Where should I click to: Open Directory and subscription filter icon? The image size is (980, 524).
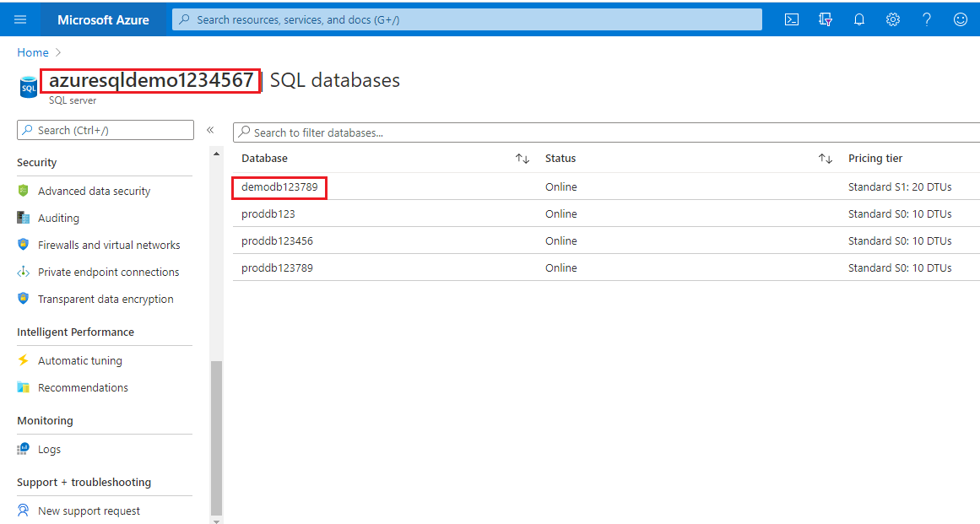pos(826,19)
